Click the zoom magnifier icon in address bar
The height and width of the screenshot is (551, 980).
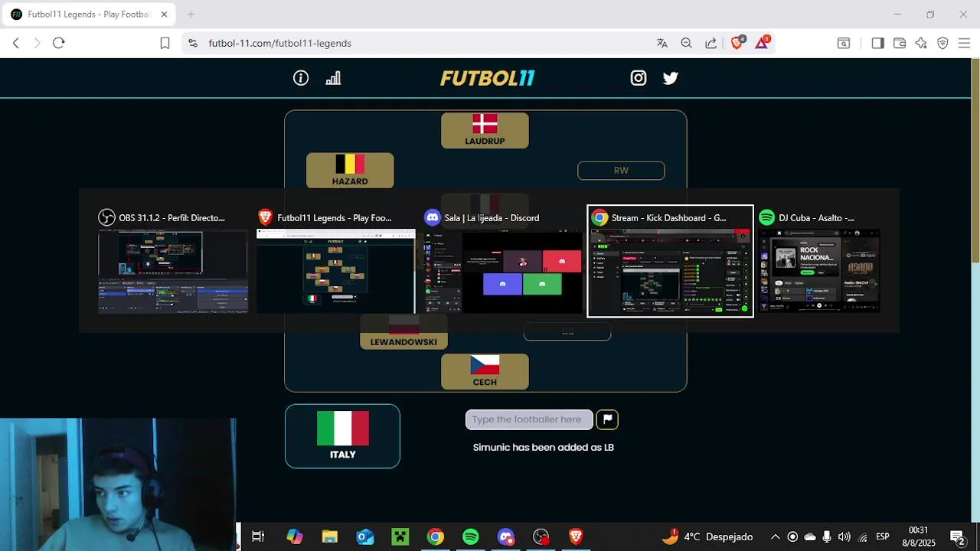pos(687,43)
